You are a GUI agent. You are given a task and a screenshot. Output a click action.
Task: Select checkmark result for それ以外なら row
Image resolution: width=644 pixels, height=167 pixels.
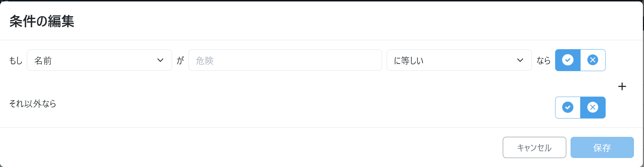(x=568, y=107)
